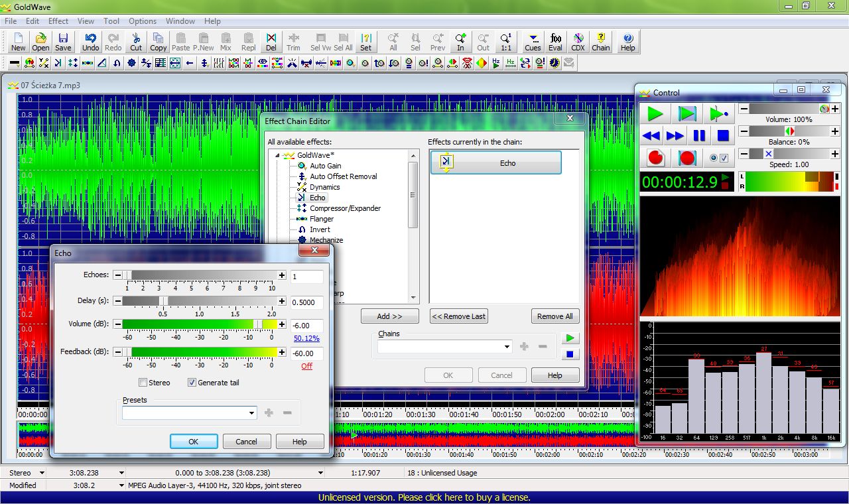Click the Fast forward button in Control
The width and height of the screenshot is (849, 504).
point(675,135)
